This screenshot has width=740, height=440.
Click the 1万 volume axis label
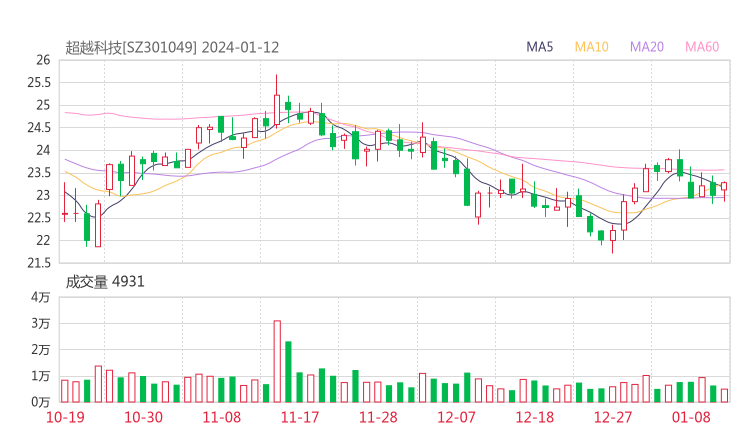[x=41, y=376]
